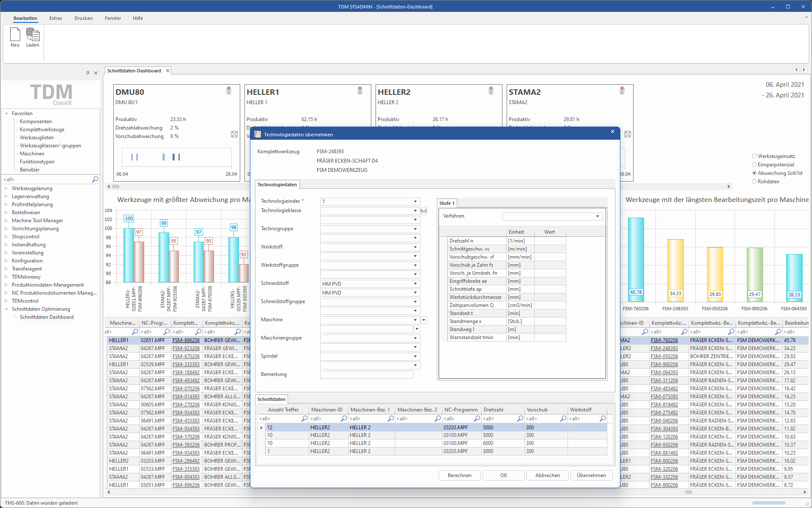Open the first Technogruppe dropdown
This screenshot has width=812, height=508.
(415, 229)
